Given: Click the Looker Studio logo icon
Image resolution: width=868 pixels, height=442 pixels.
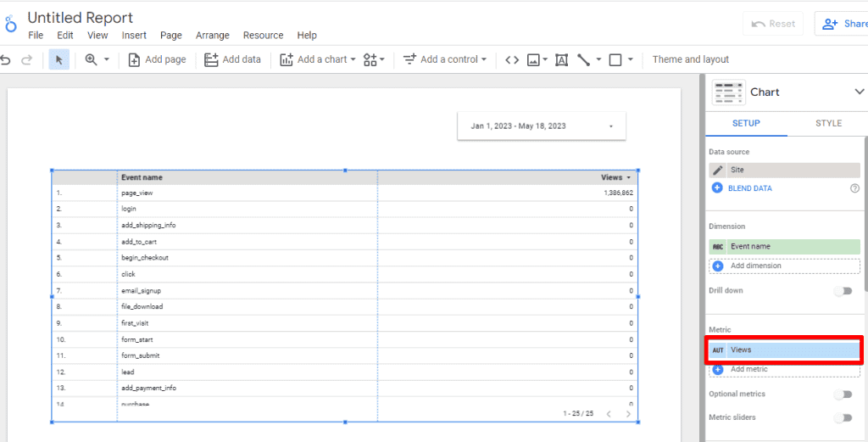Looking at the screenshot, I should [10, 25].
